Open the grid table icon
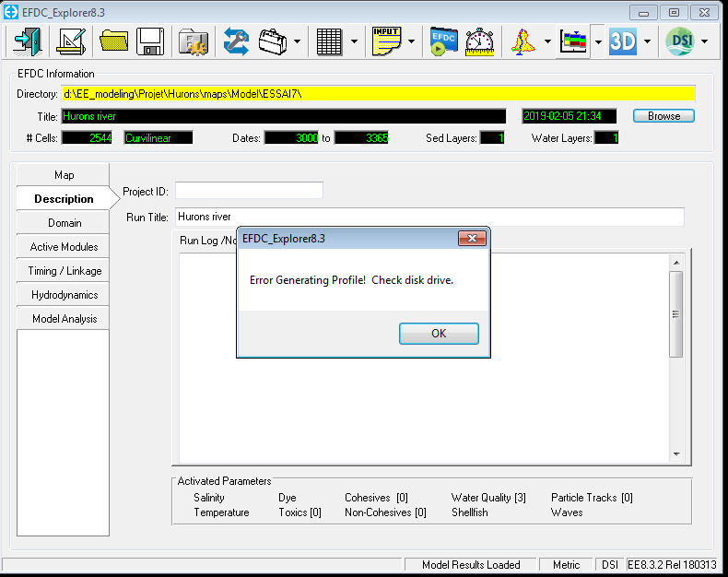728x577 pixels. 329,41
